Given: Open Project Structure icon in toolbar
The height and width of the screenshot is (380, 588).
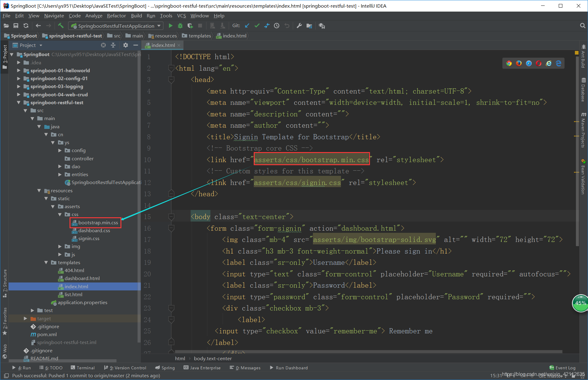Looking at the screenshot, I should pyautogui.click(x=309, y=26).
